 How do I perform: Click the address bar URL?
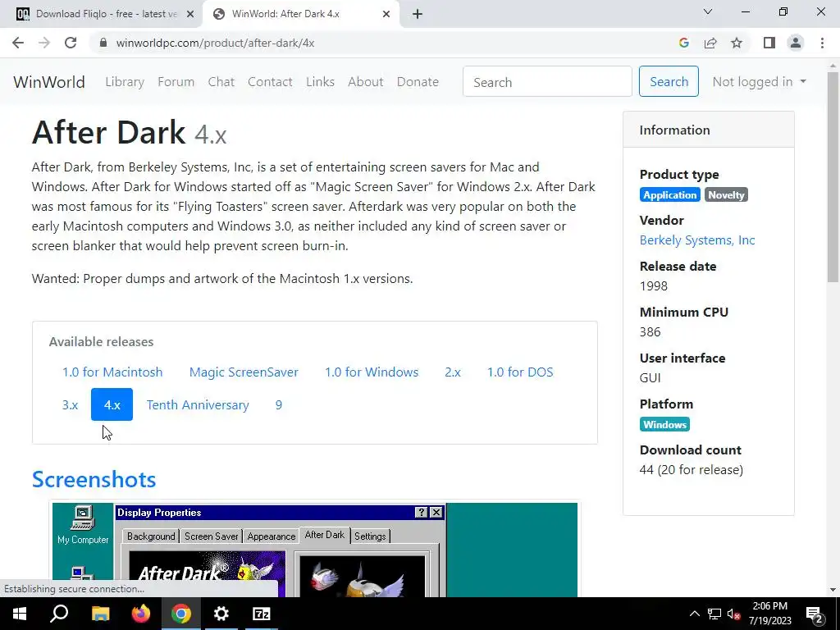click(x=216, y=43)
